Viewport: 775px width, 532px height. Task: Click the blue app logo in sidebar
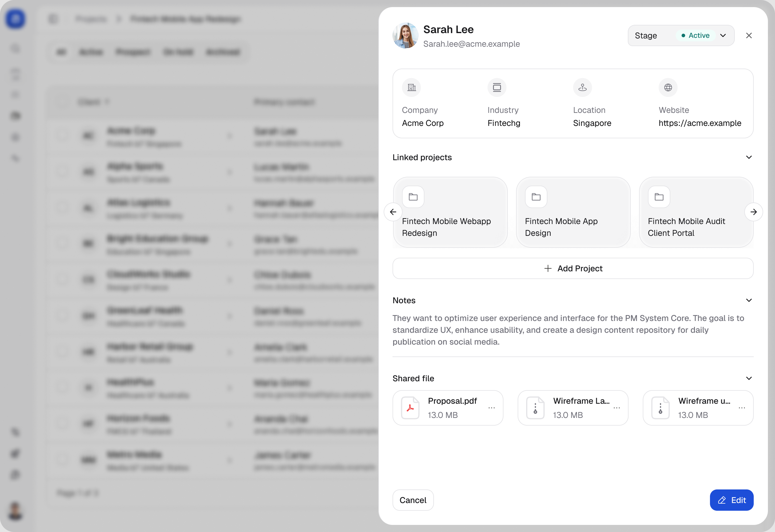[15, 19]
